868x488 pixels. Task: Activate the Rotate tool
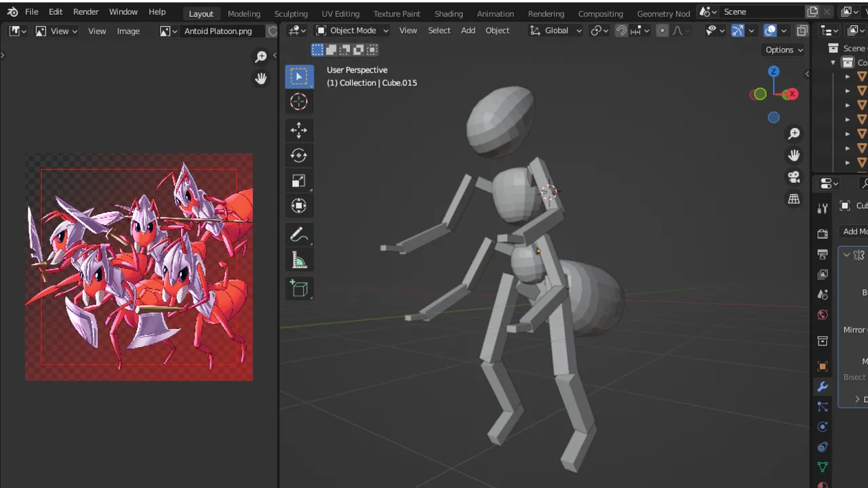tap(299, 155)
